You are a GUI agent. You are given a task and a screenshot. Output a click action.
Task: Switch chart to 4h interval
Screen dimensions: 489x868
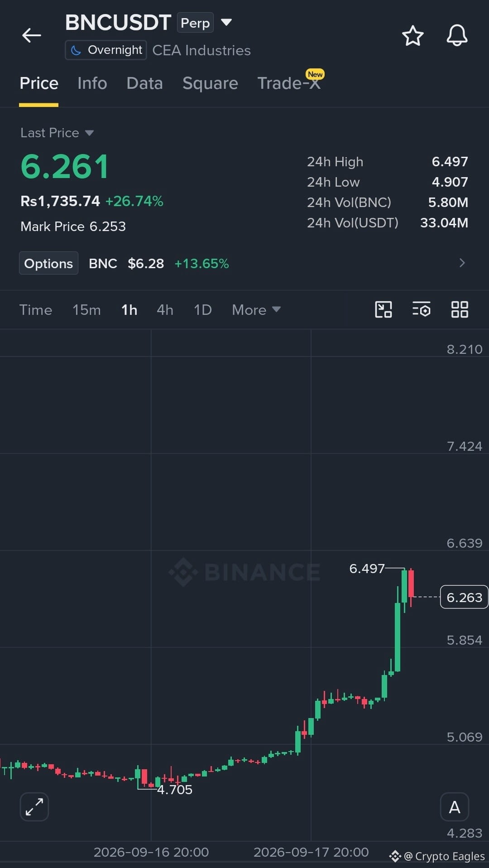(165, 310)
